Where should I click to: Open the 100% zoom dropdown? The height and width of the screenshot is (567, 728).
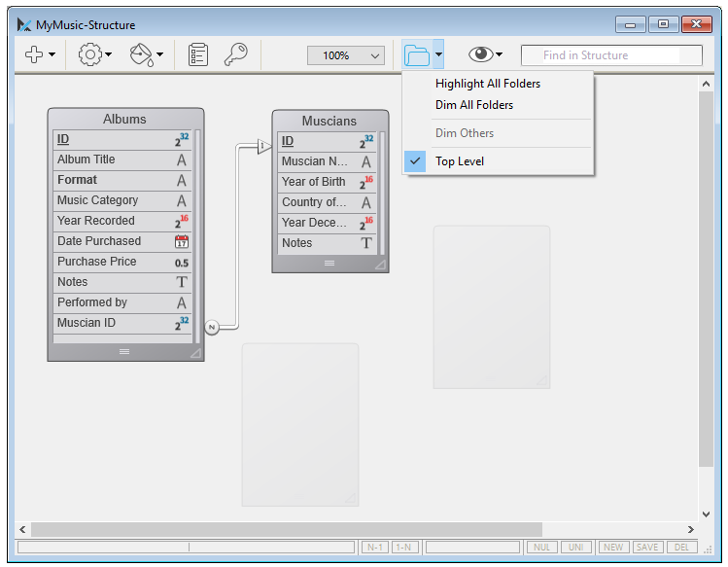coord(346,55)
